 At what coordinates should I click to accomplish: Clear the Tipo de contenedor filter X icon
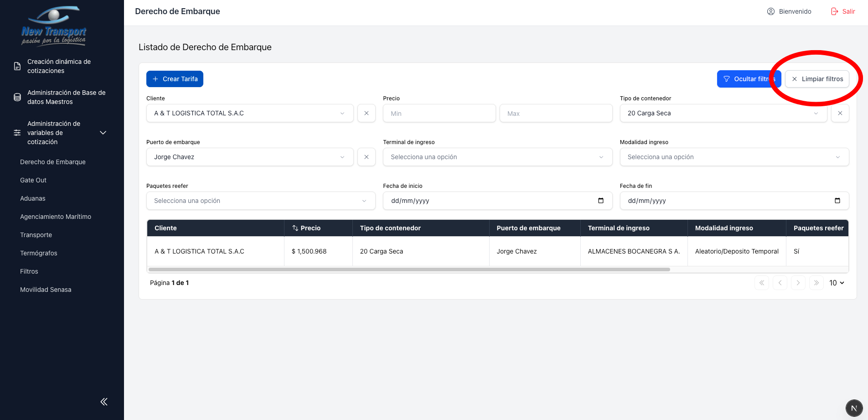840,113
